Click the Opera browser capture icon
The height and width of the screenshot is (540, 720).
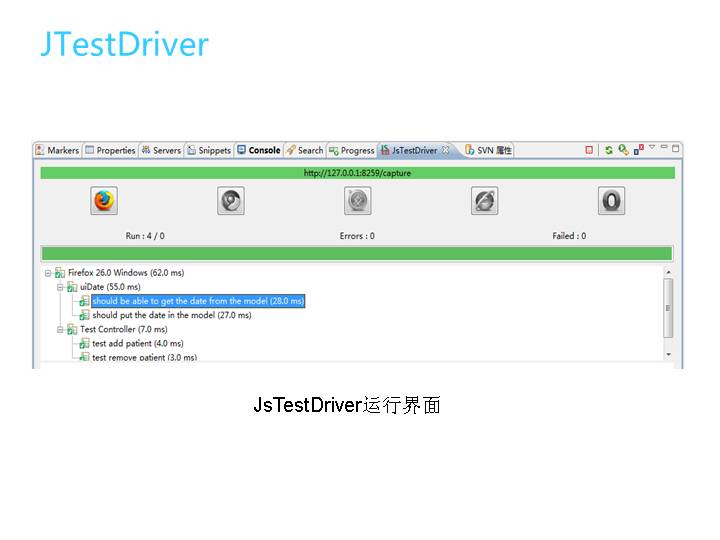pyautogui.click(x=611, y=201)
